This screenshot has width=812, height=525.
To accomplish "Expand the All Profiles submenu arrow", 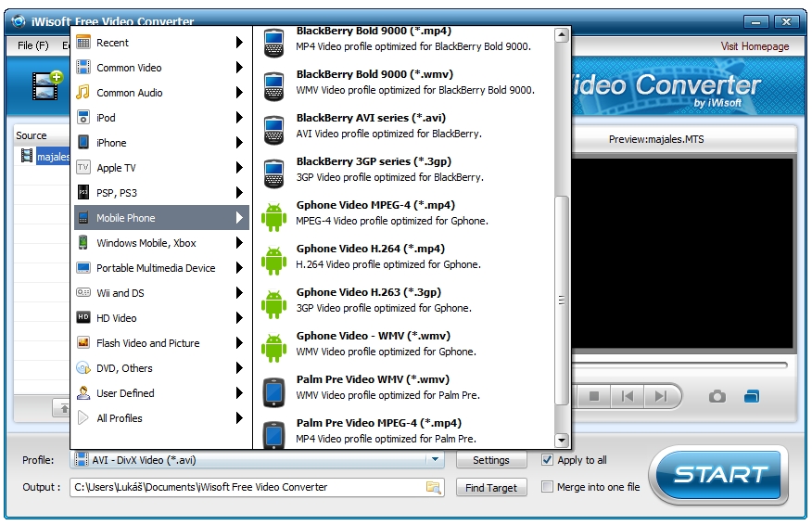I will (239, 417).
